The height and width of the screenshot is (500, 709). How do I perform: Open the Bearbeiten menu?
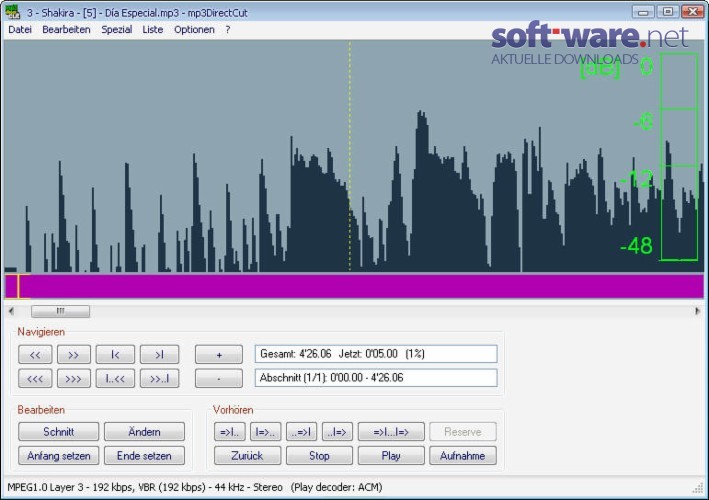pyautogui.click(x=66, y=30)
